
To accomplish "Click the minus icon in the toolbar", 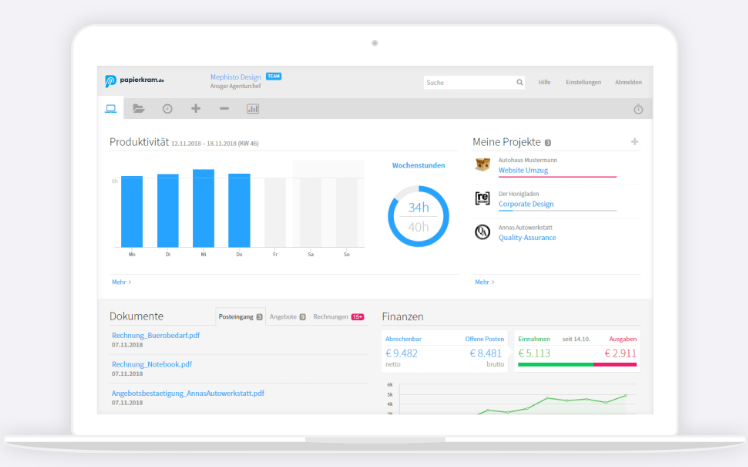I will 224,108.
